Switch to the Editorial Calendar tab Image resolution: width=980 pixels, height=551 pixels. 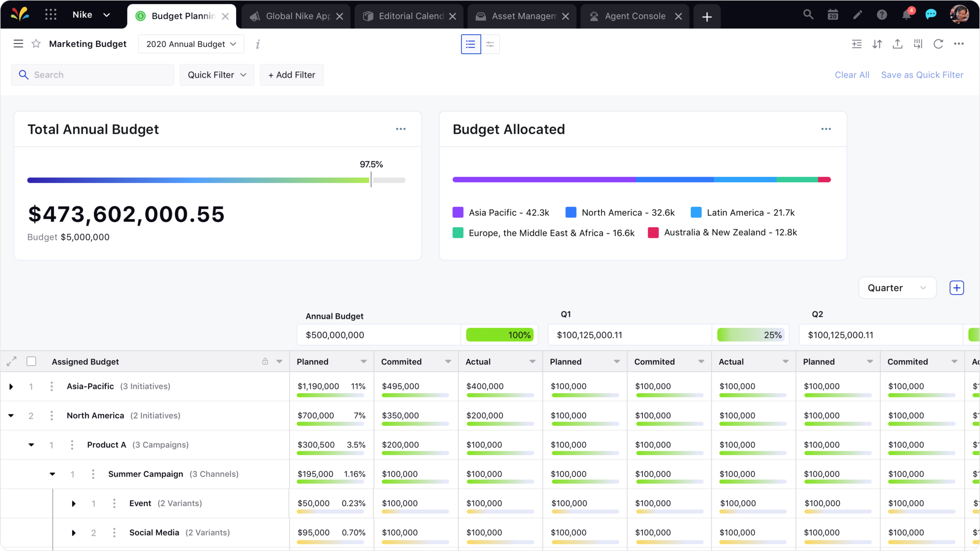[x=409, y=16]
